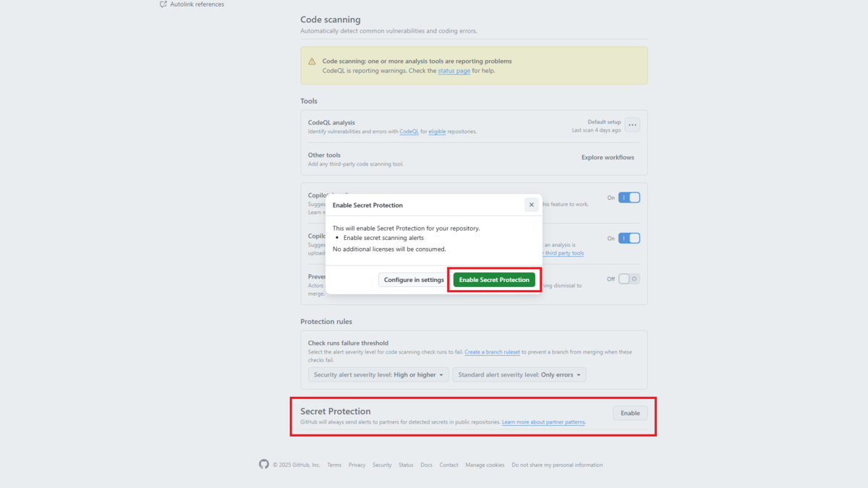The width and height of the screenshot is (868, 488).
Task: Click the GitHub logo in footer
Action: coord(264,464)
